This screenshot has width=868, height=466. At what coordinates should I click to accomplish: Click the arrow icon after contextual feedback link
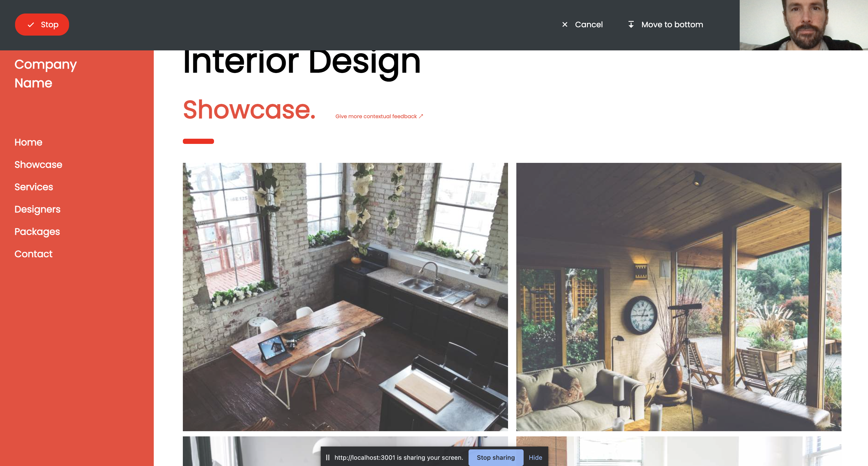(x=421, y=116)
